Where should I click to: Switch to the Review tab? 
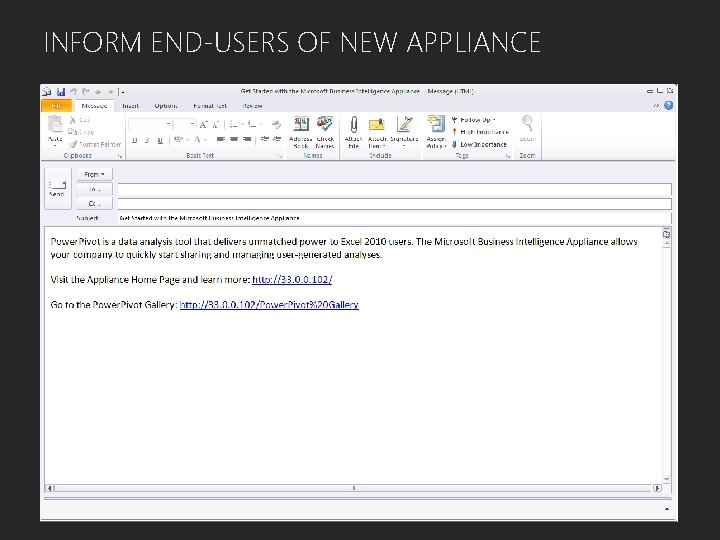[x=252, y=106]
